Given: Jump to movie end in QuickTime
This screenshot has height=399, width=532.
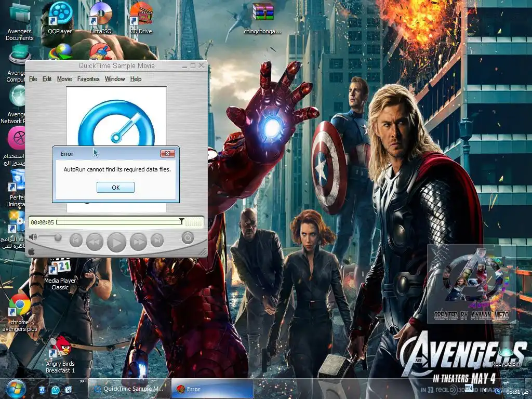Looking at the screenshot, I should [x=157, y=241].
